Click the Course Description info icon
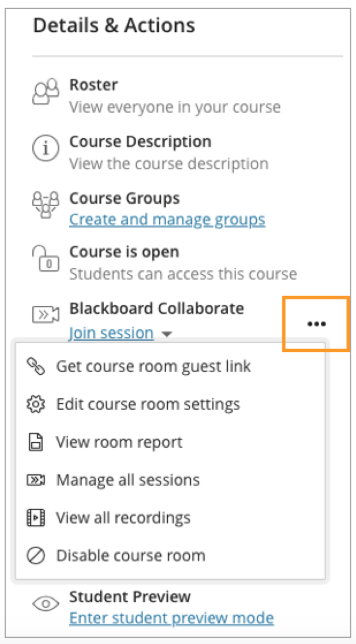 [x=46, y=149]
